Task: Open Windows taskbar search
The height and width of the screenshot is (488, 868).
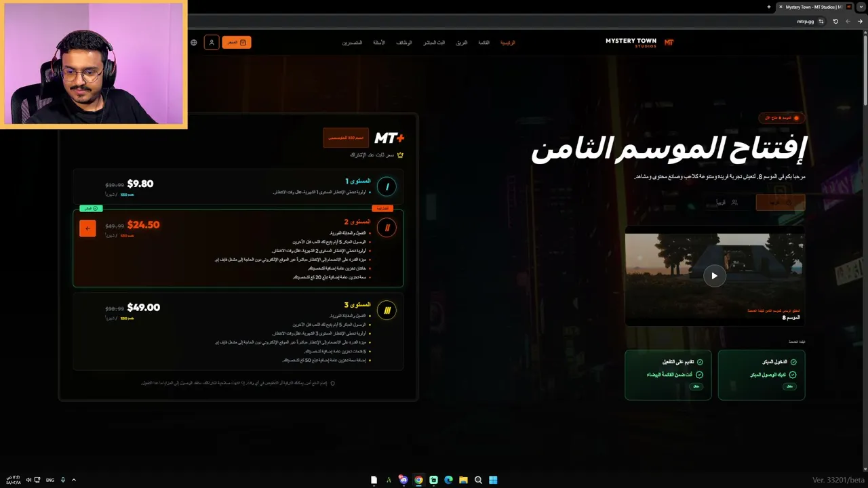Action: coord(478,480)
